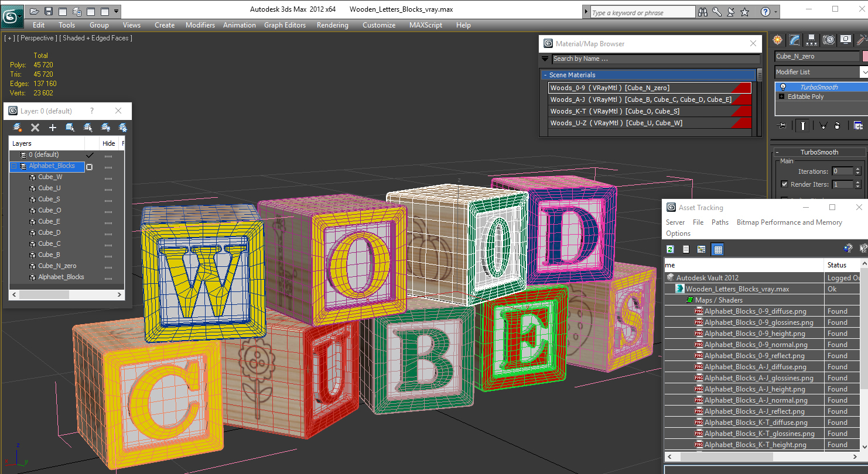The image size is (868, 474).
Task: Uncheck the Render Iters checkbox
Action: point(784,184)
